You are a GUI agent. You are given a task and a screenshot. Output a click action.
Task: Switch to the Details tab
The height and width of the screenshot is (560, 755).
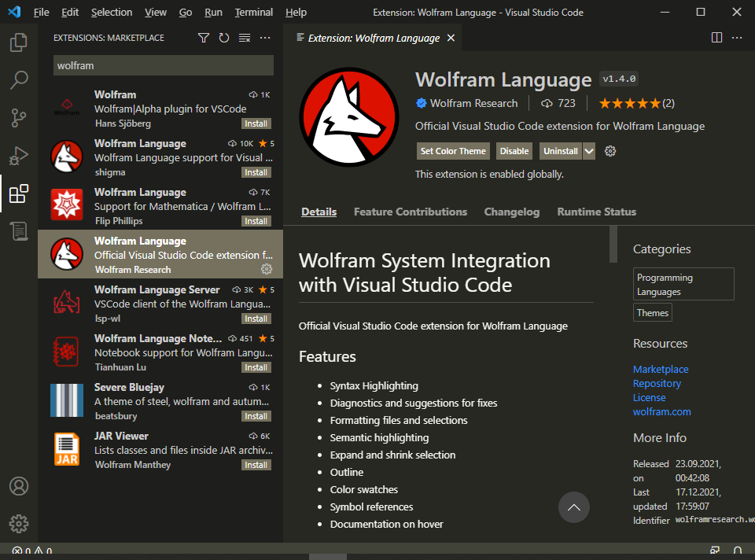tap(319, 212)
